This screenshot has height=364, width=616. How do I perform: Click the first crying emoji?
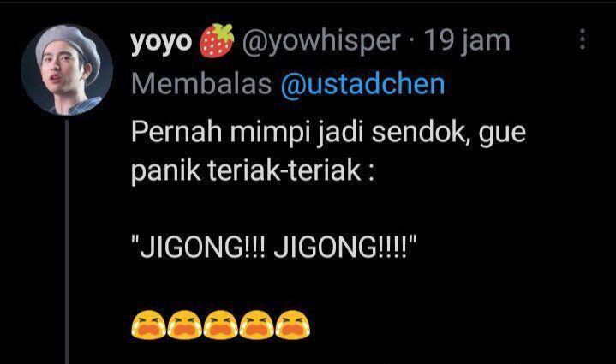tap(148, 325)
